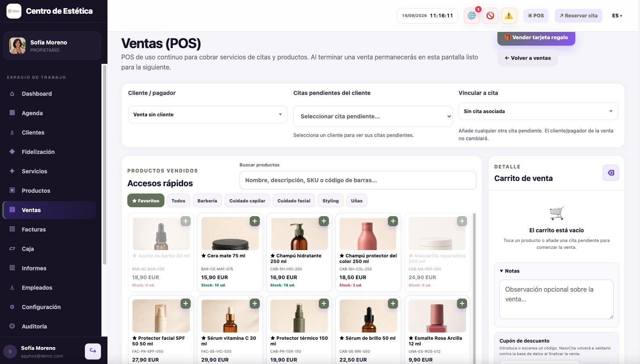Click the Notas observation text area
The image size is (640, 364).
click(x=556, y=299)
